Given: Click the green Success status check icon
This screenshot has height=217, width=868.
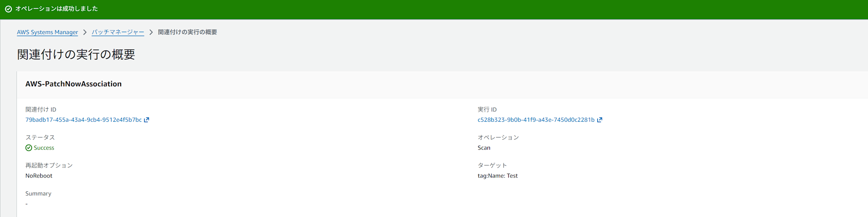Looking at the screenshot, I should 29,148.
